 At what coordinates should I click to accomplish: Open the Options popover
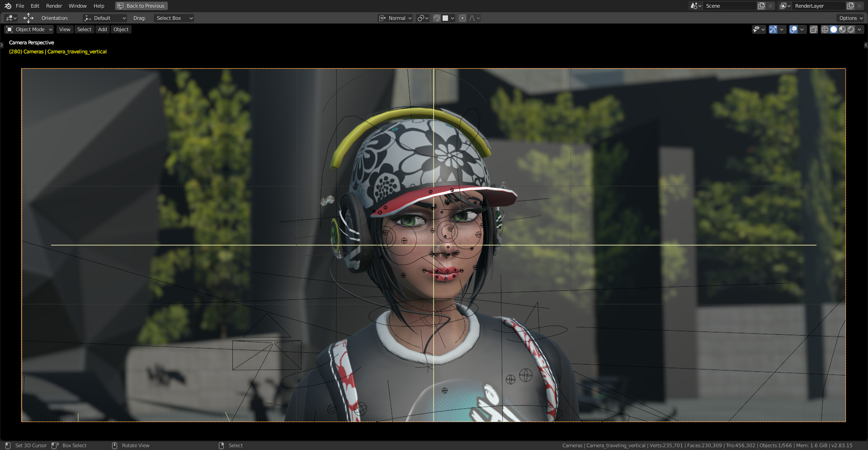click(x=850, y=18)
